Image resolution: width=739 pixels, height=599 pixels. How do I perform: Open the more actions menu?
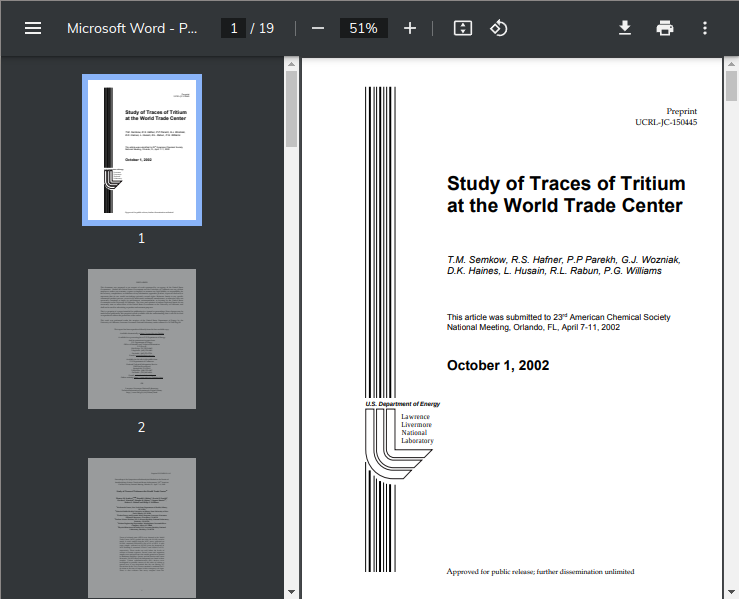point(705,28)
